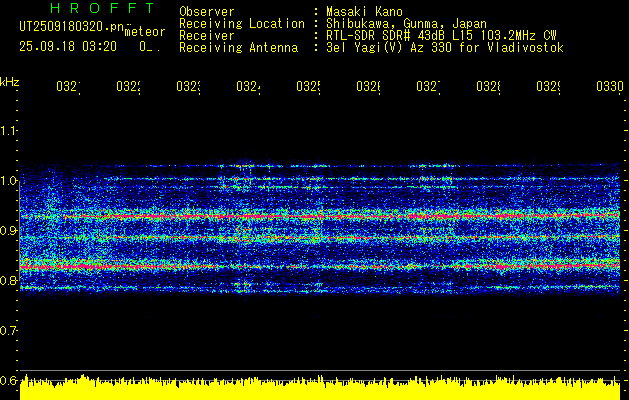This screenshot has height=400, width=629.
Task: Click the date stamp 25.09.18 03:20
Action: [68, 46]
